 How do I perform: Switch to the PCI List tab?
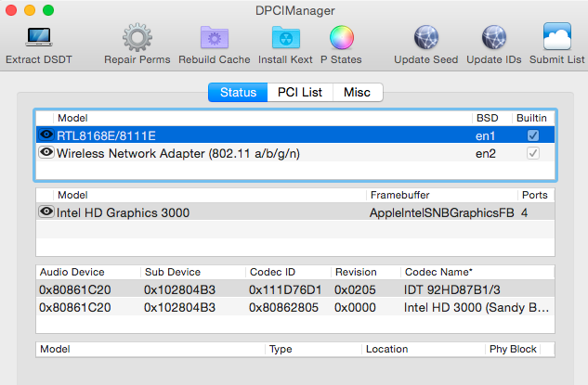coord(300,93)
